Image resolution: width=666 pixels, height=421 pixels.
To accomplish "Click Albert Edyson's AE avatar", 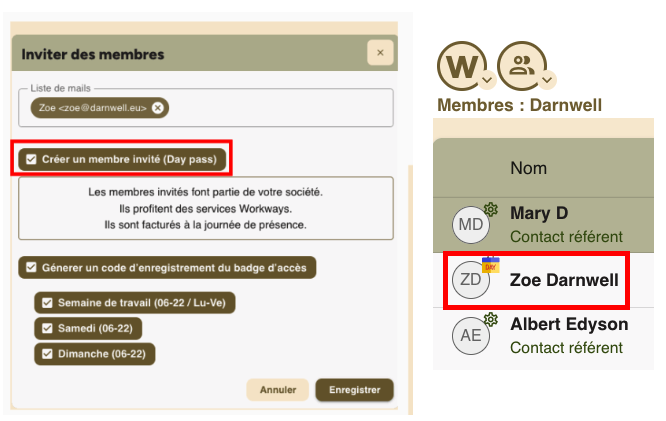I will tap(470, 336).
